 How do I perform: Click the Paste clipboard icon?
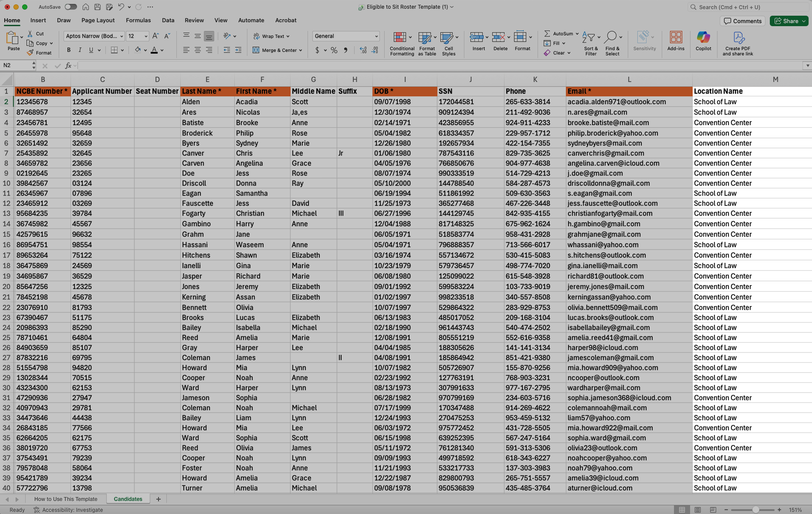(12, 38)
